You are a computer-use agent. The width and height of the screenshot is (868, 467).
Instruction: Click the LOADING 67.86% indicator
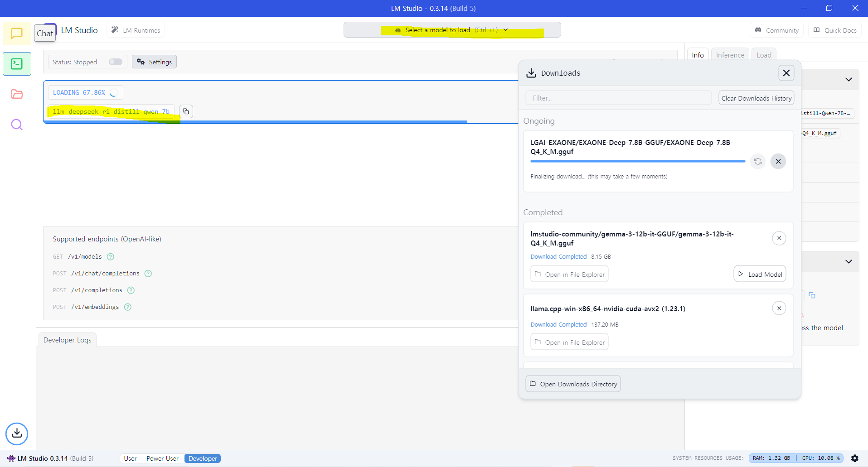86,92
